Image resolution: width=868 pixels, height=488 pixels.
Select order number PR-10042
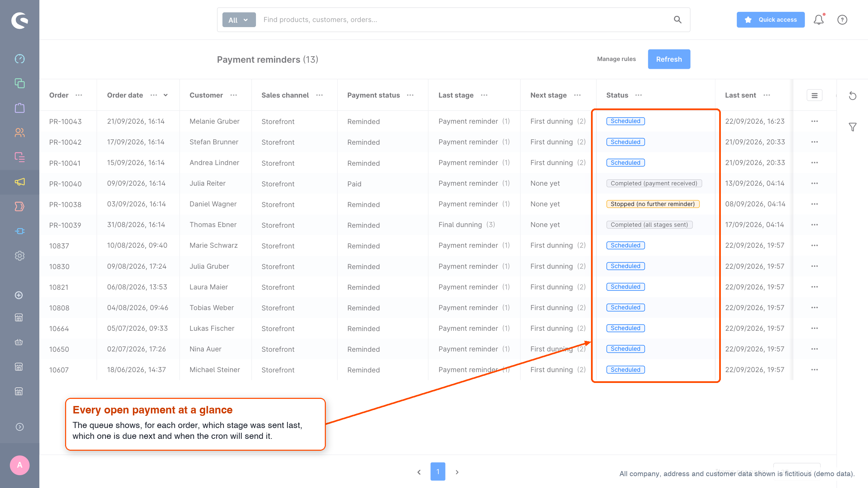tap(65, 142)
